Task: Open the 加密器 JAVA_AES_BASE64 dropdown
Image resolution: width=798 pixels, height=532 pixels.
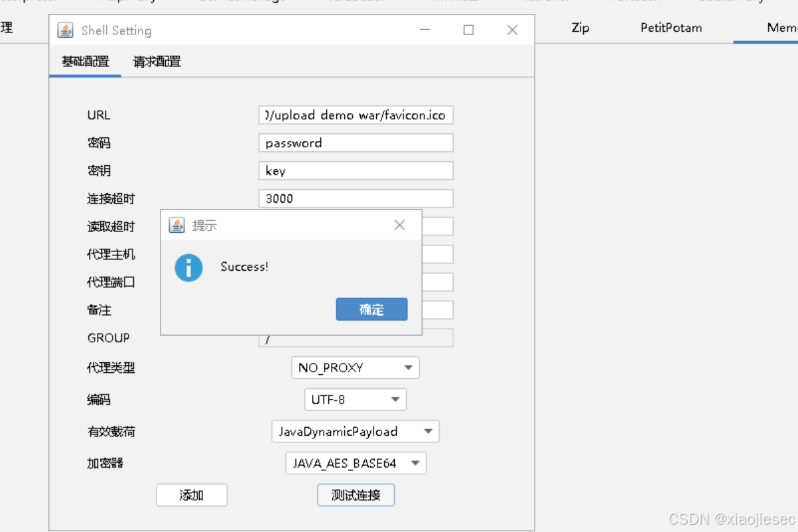Action: tap(355, 463)
